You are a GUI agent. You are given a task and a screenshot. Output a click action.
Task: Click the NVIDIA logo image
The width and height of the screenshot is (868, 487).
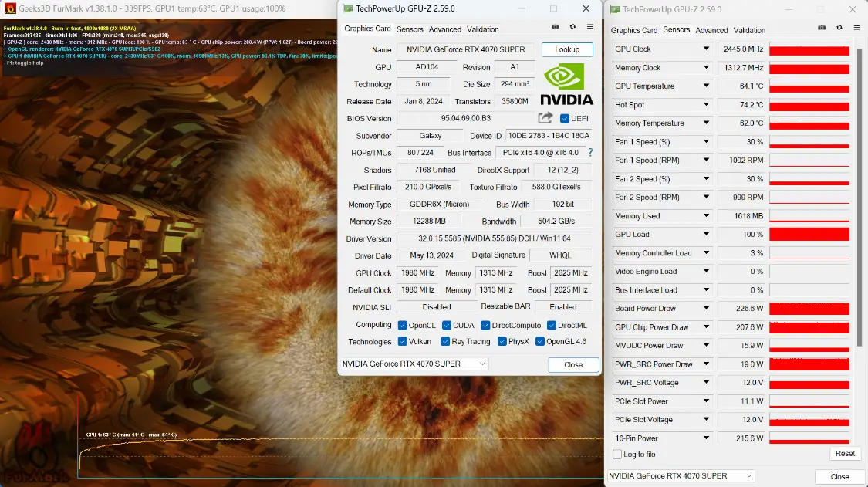pos(566,83)
